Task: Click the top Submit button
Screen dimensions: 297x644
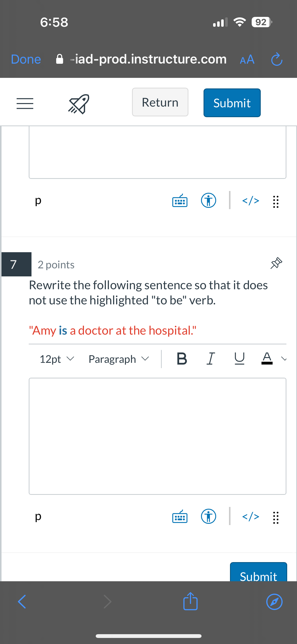Action: [x=232, y=103]
